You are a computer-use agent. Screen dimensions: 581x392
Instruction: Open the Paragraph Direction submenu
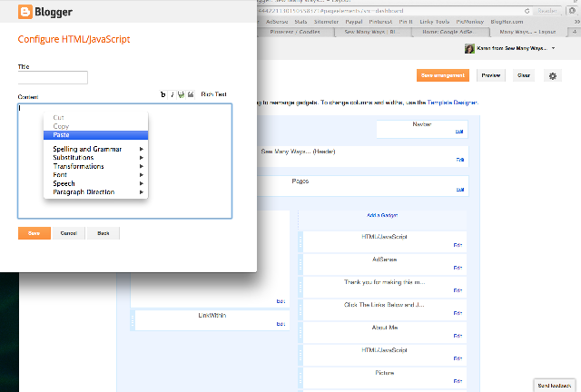(x=95, y=192)
